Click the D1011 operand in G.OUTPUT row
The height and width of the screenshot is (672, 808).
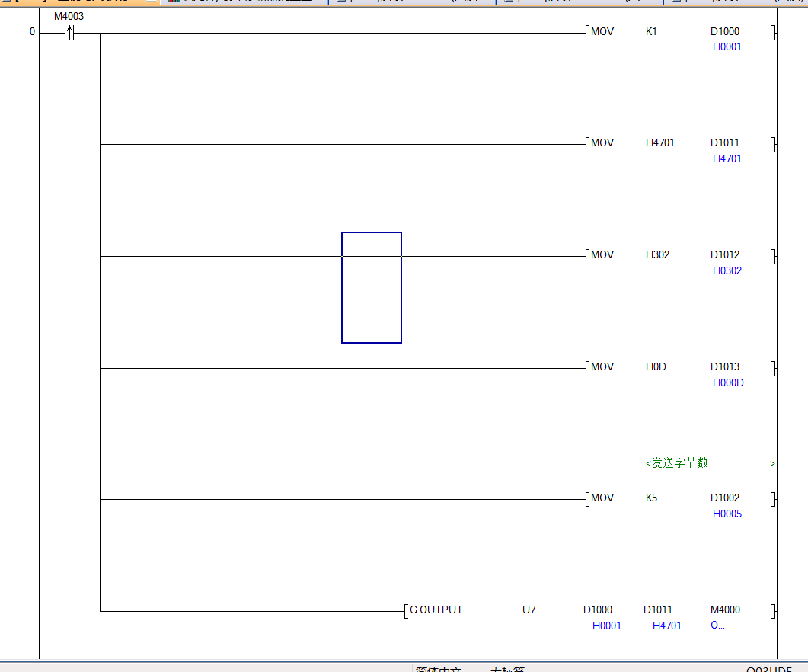tap(657, 610)
